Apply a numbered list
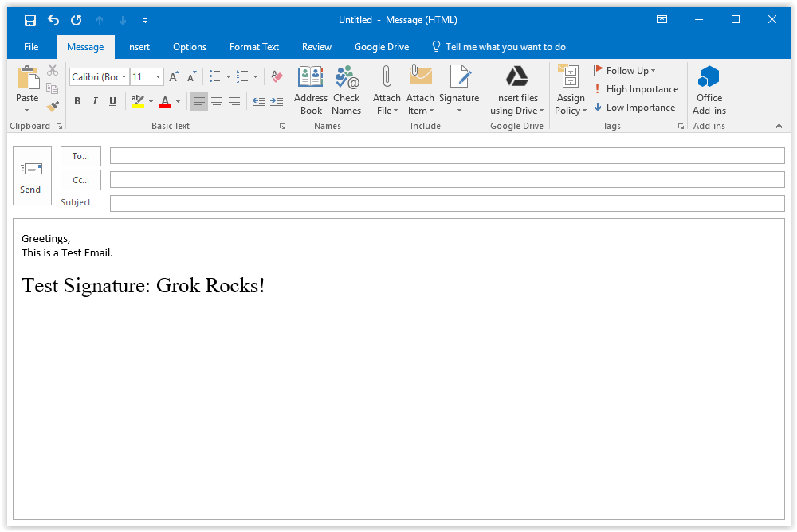The height and width of the screenshot is (532, 797). tap(242, 76)
